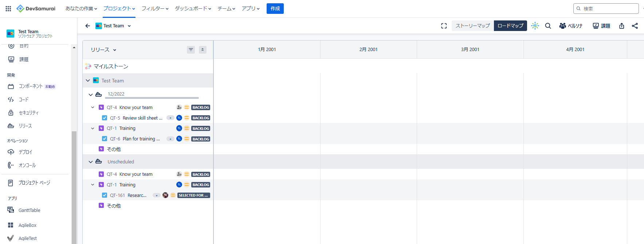The image size is (644, 244).
Task: Switch to the ストーリーマップ tab
Action: pyautogui.click(x=472, y=26)
